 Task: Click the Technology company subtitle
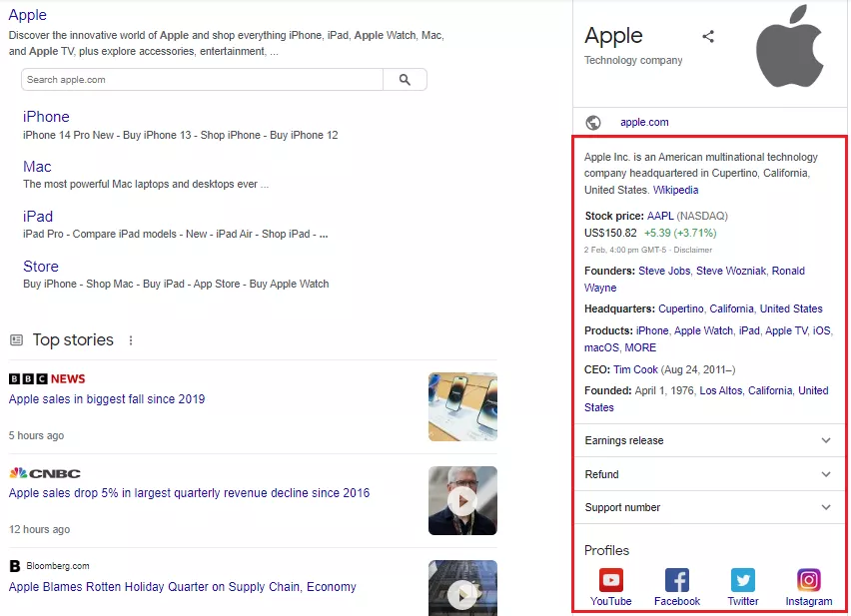point(633,60)
